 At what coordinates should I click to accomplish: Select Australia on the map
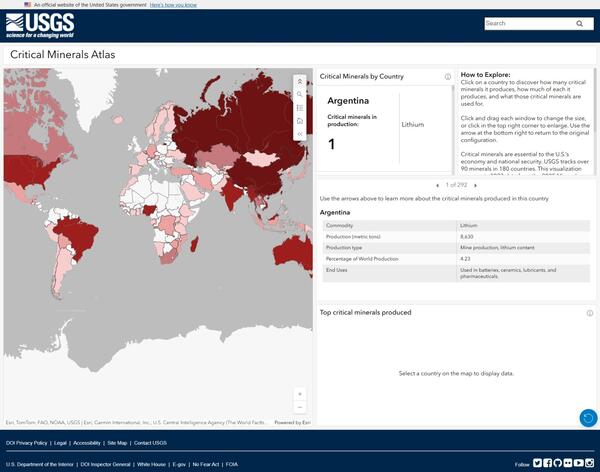click(x=295, y=252)
